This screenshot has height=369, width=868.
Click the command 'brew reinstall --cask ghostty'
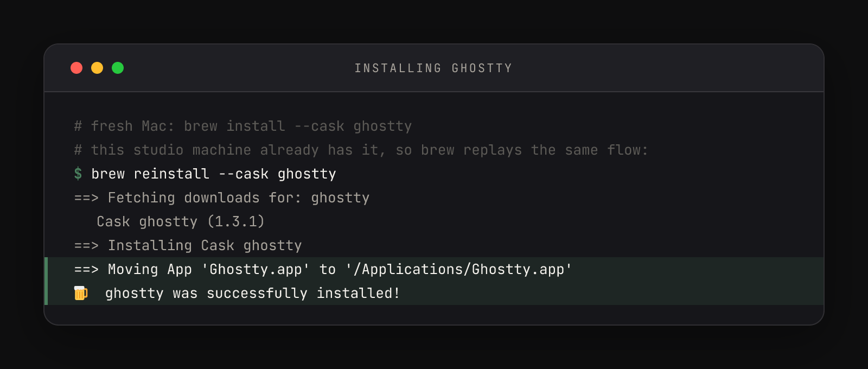click(x=214, y=174)
